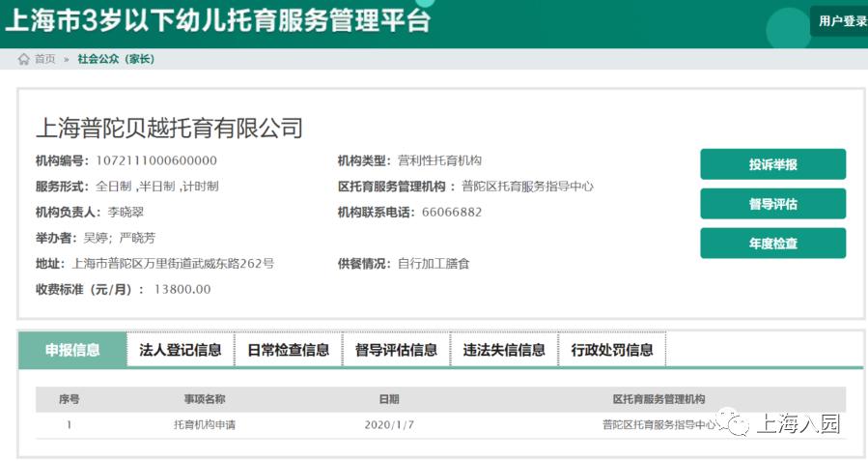Viewport: 868px width, 461px height.
Task: Click the 日期 column header
Action: (389, 399)
